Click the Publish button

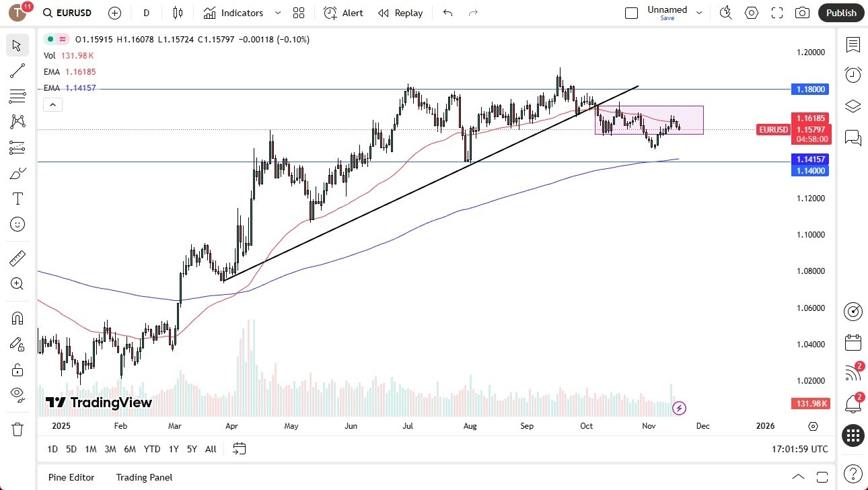click(x=840, y=13)
